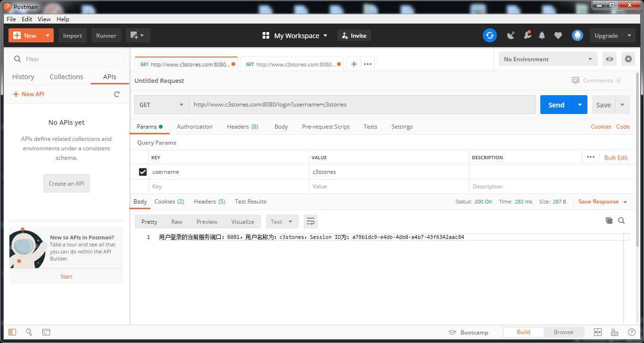Open the user avatar menu
This screenshot has width=644, height=343.
[578, 35]
